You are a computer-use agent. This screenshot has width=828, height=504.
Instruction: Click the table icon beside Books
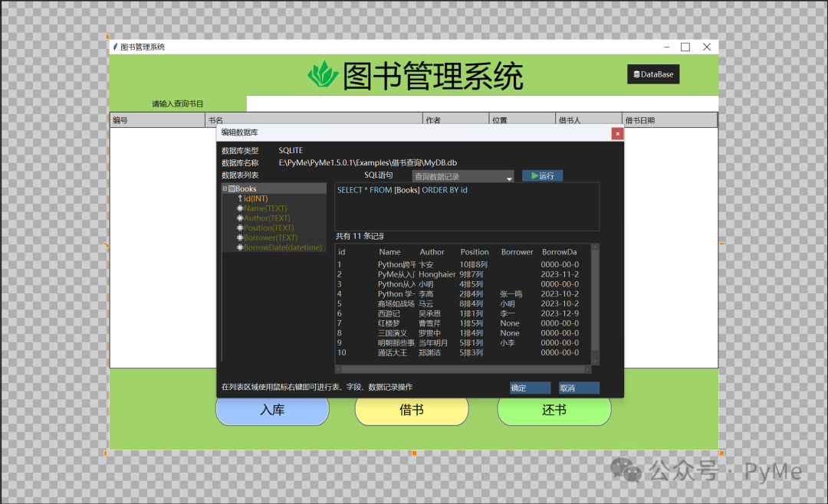point(232,188)
